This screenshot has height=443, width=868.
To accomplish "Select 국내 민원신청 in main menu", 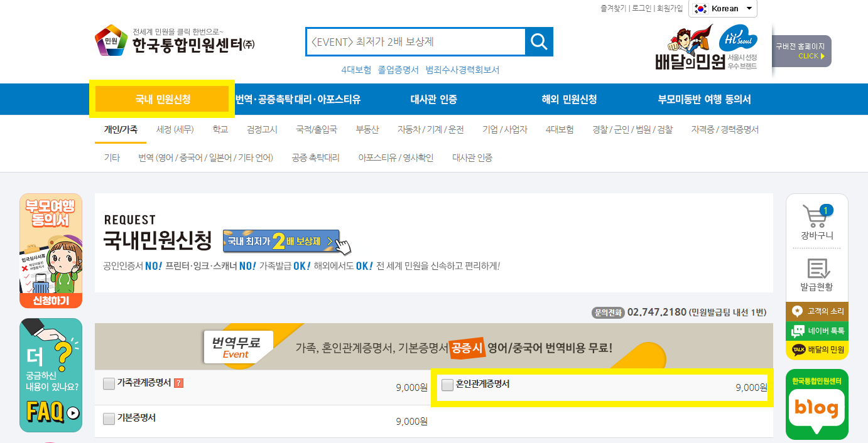I will coord(162,99).
